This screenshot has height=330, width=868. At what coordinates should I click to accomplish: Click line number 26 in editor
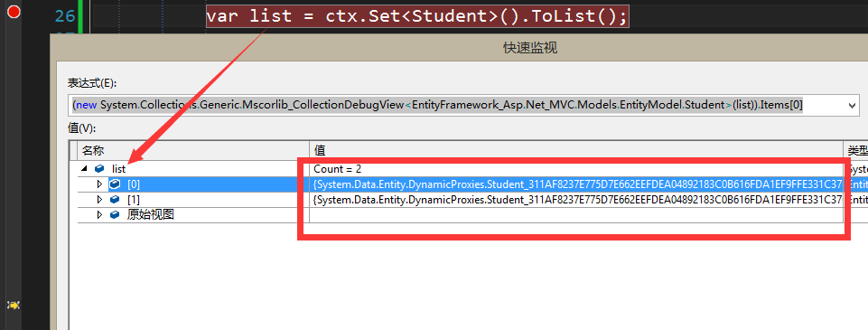(x=65, y=16)
